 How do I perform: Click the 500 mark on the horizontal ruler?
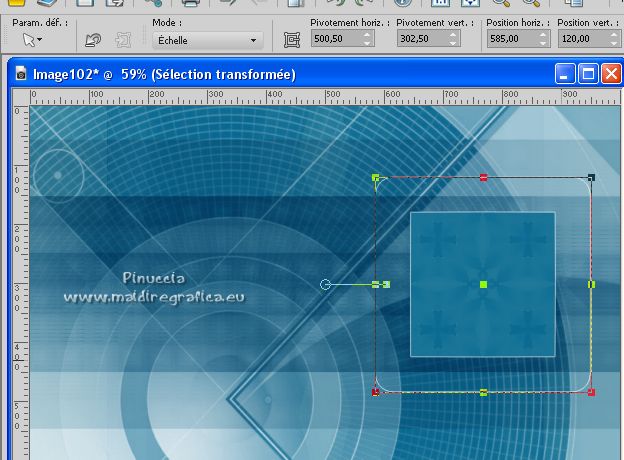click(333, 94)
